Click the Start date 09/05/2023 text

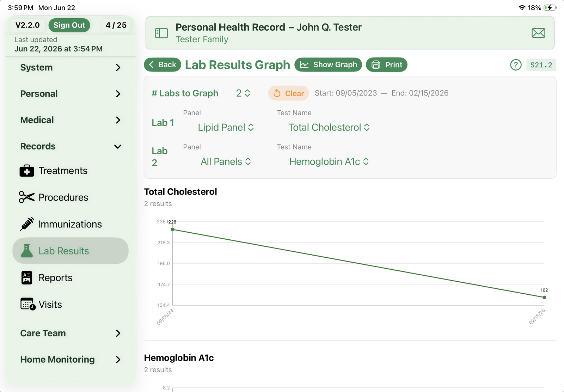tap(346, 93)
